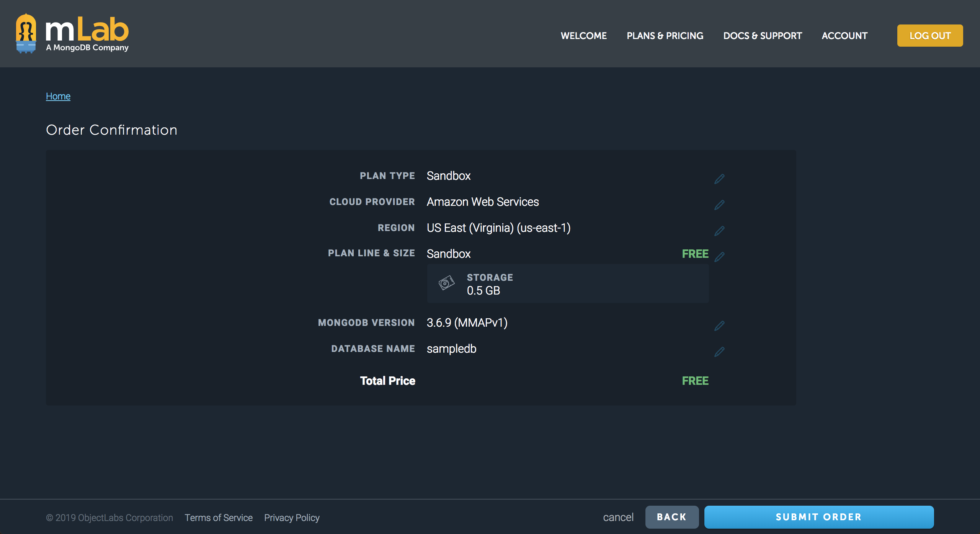Edit the Plan Line & Size pencil icon
The image size is (980, 534).
coord(719,257)
